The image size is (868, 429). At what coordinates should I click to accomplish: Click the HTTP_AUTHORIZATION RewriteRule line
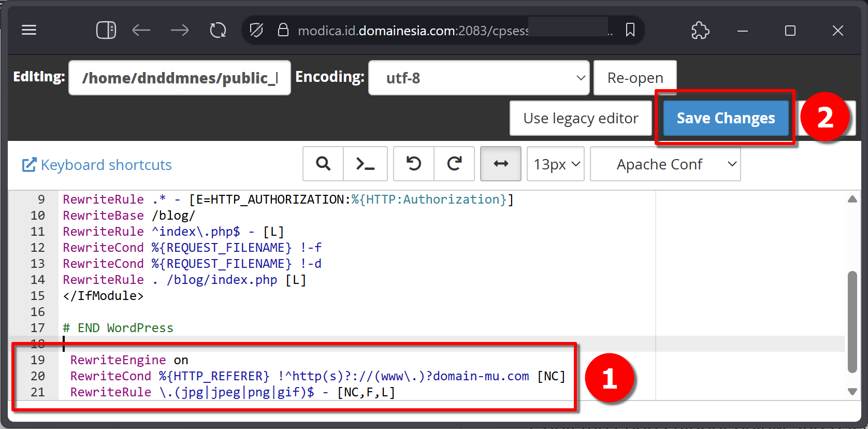click(x=288, y=199)
